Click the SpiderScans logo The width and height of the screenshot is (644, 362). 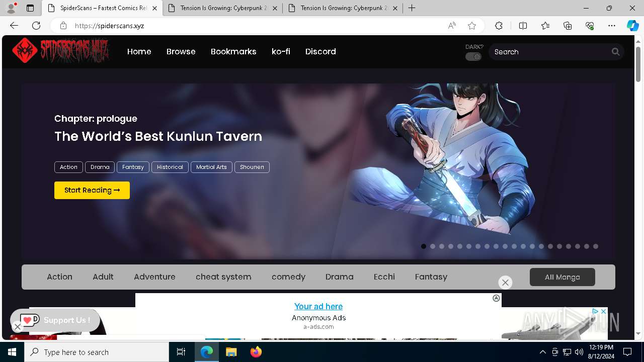tap(61, 51)
